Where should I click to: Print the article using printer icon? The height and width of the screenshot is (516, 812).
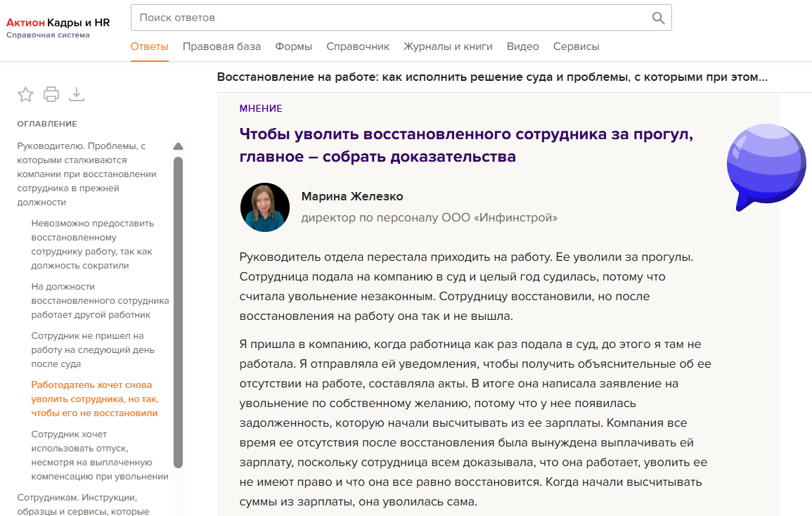(x=51, y=94)
